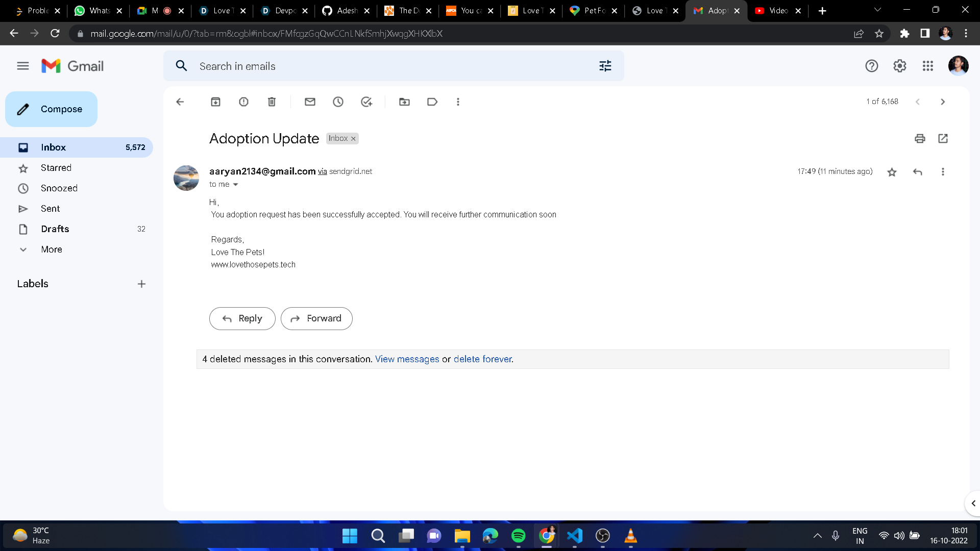The image size is (980, 551).
Task: Remove the Inbox label tag
Action: (353, 139)
